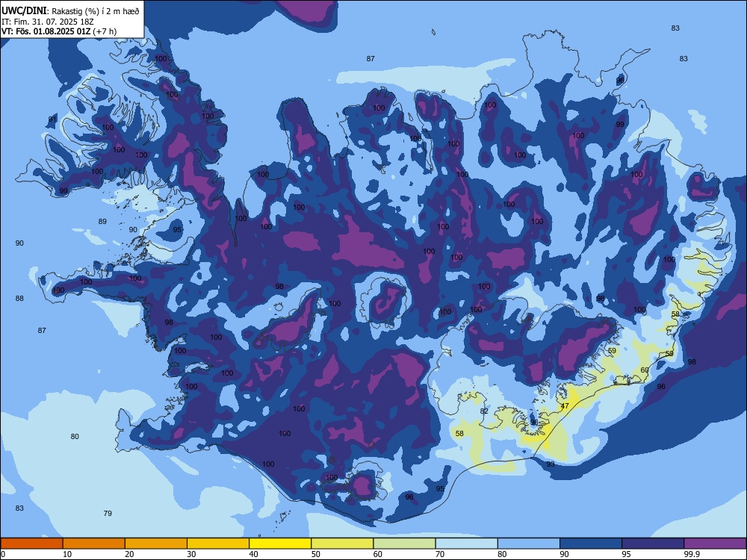Screen dimensions: 747x560
Task: Select the medium blue 90–95 legend swatch
Action: (x=591, y=544)
